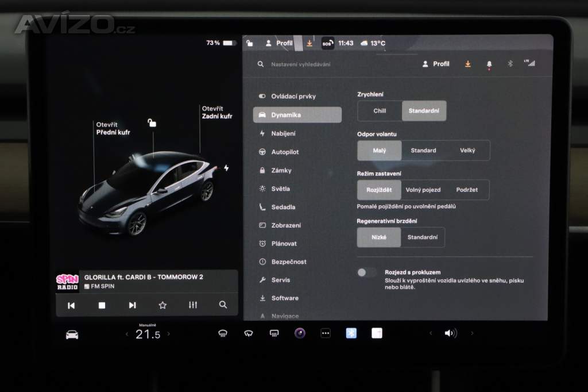This screenshot has height=392, width=588.
Task: Click the notification bell icon
Action: click(x=489, y=64)
